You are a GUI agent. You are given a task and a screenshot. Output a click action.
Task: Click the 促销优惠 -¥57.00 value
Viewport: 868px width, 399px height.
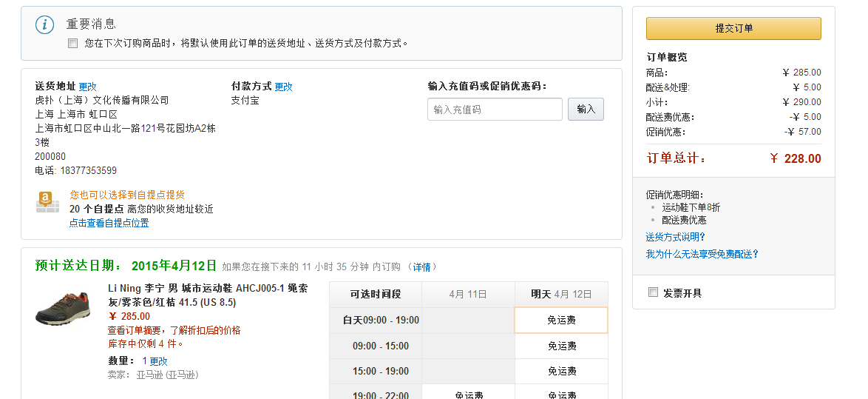point(803,132)
